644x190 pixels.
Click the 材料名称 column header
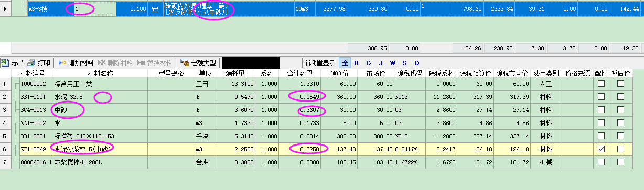[x=100, y=73]
